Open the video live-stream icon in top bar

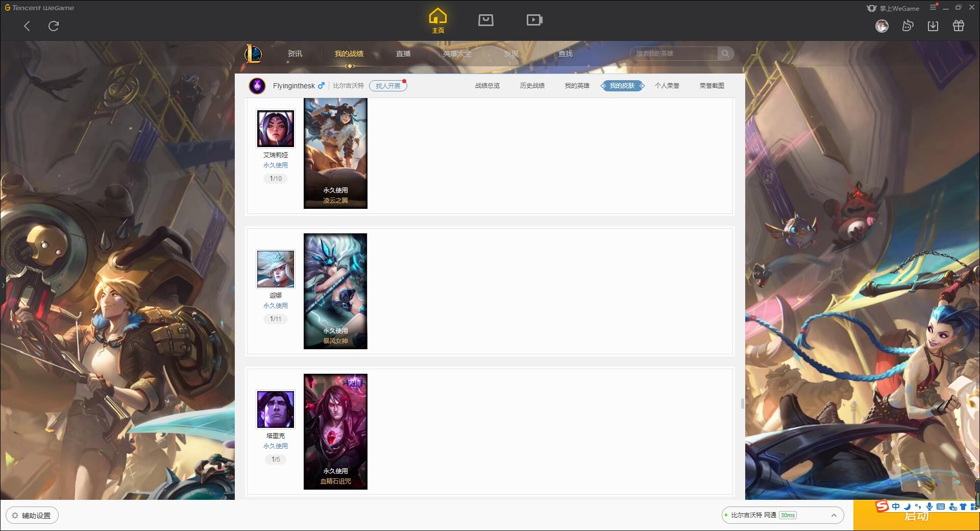pos(534,20)
